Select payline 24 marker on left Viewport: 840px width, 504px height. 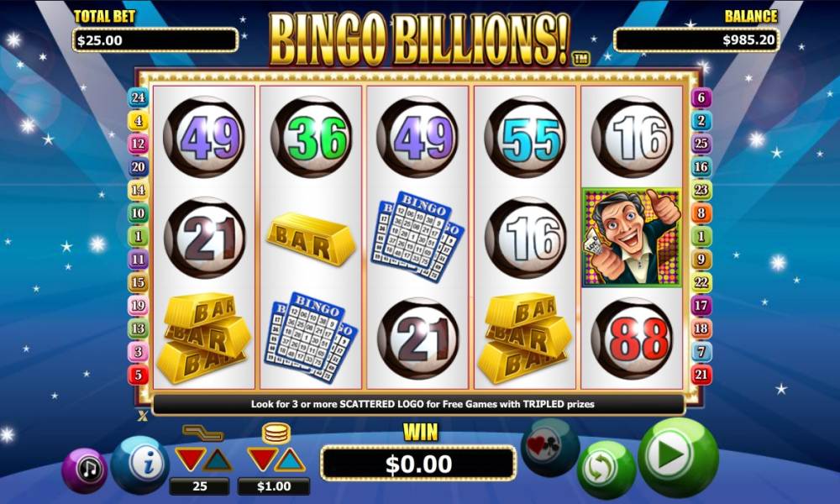(138, 97)
